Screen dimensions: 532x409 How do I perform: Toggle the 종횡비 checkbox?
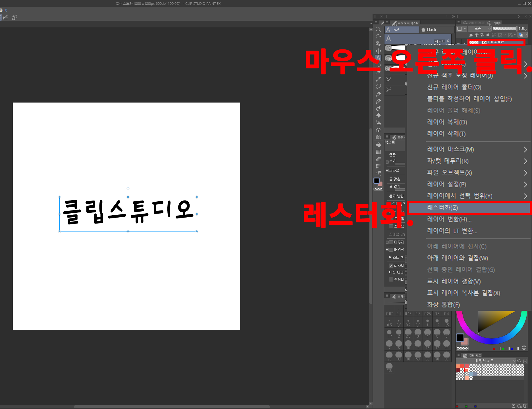coord(391,279)
